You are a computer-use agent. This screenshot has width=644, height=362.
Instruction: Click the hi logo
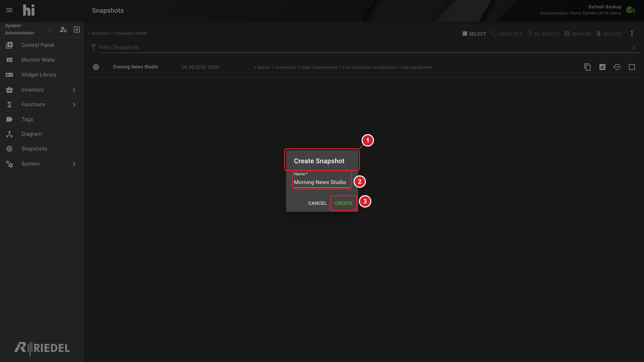click(29, 10)
